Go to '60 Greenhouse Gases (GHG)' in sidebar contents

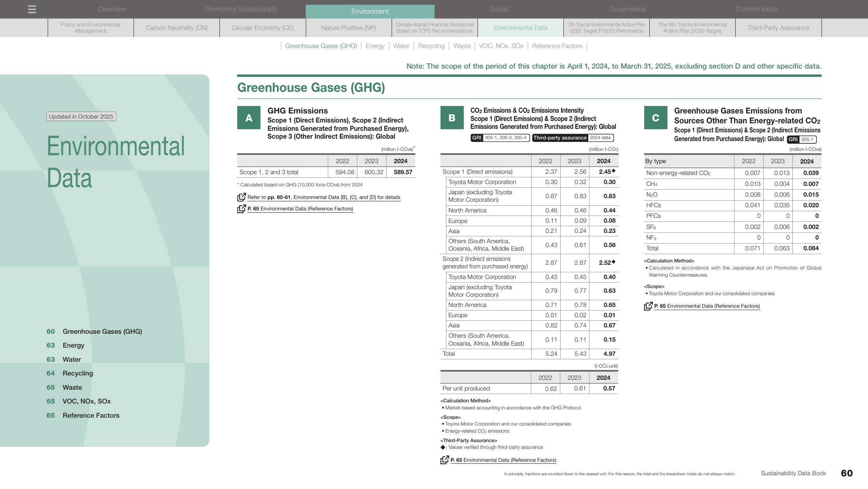(94, 332)
